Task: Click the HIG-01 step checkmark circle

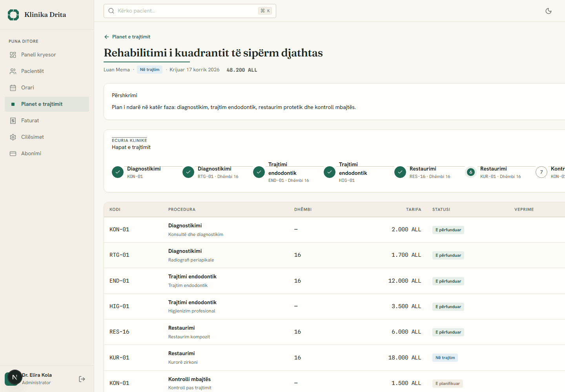Action: 330,172
